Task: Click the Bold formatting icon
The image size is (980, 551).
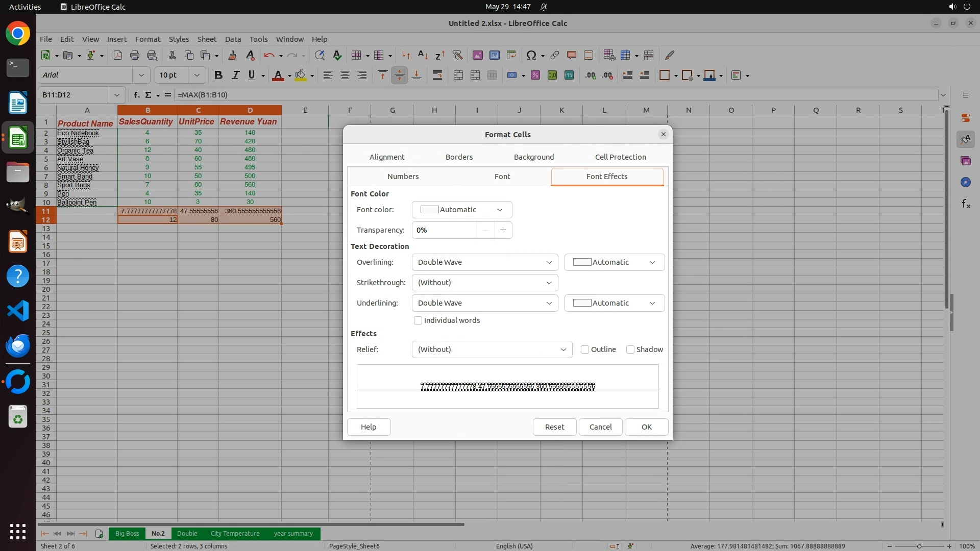Action: point(218,76)
